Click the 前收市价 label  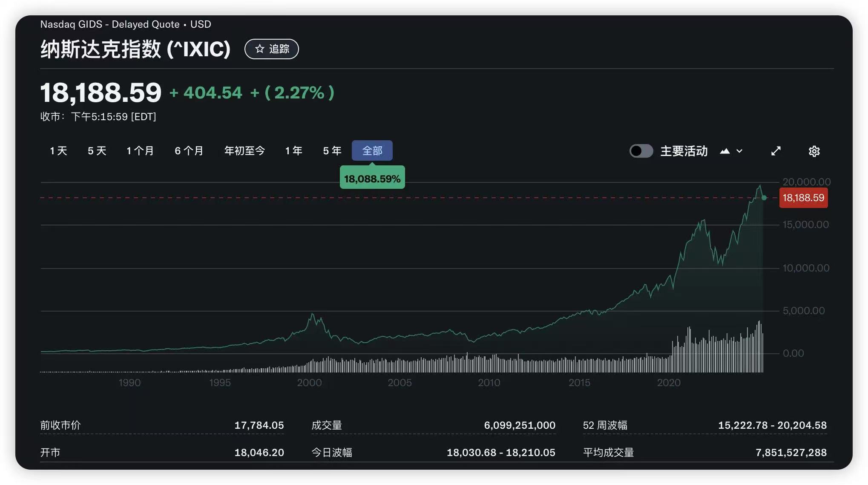coord(60,425)
